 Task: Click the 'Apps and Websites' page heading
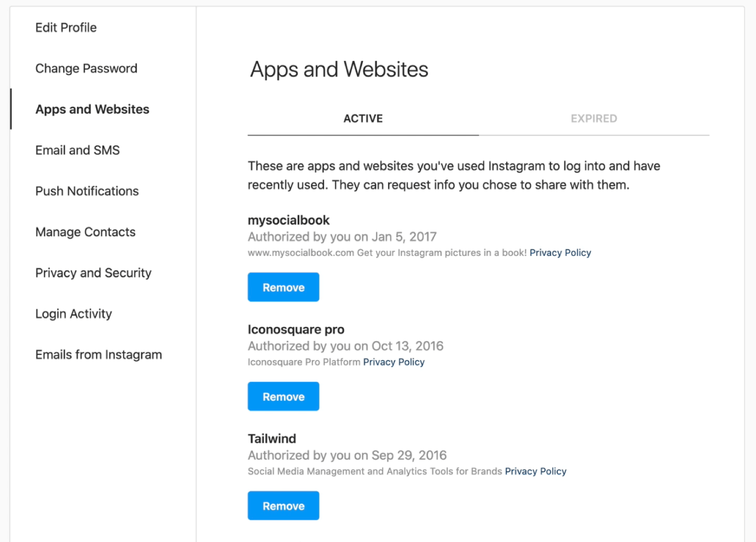[x=339, y=69]
